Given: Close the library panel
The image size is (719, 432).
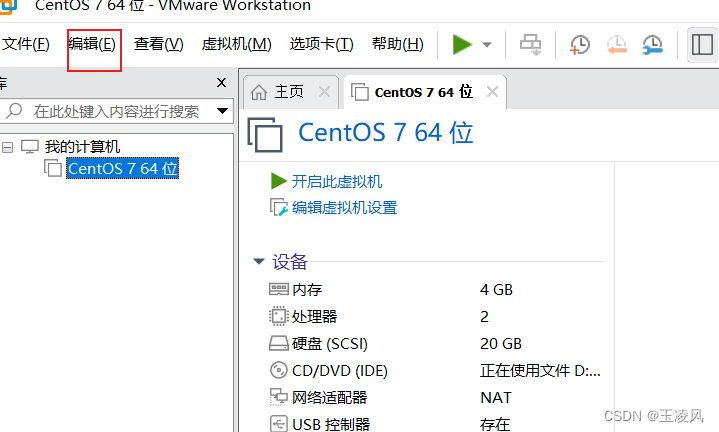Looking at the screenshot, I should pos(221,83).
